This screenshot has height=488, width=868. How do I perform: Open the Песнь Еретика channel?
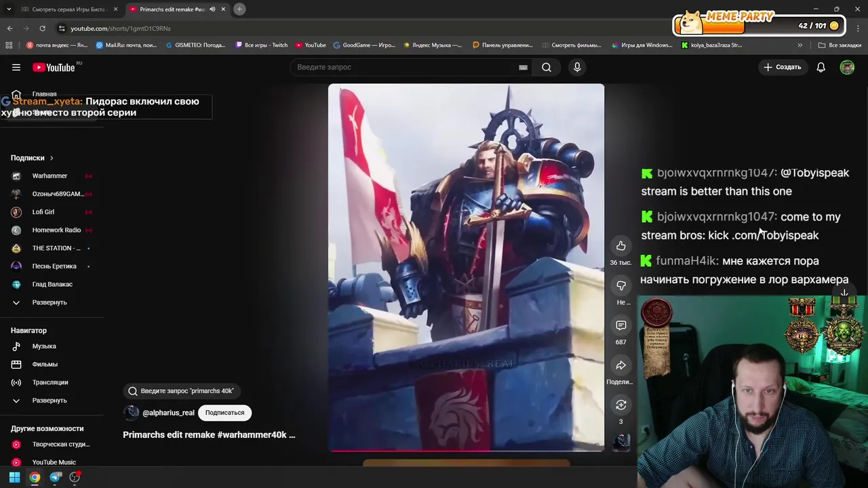coord(54,266)
